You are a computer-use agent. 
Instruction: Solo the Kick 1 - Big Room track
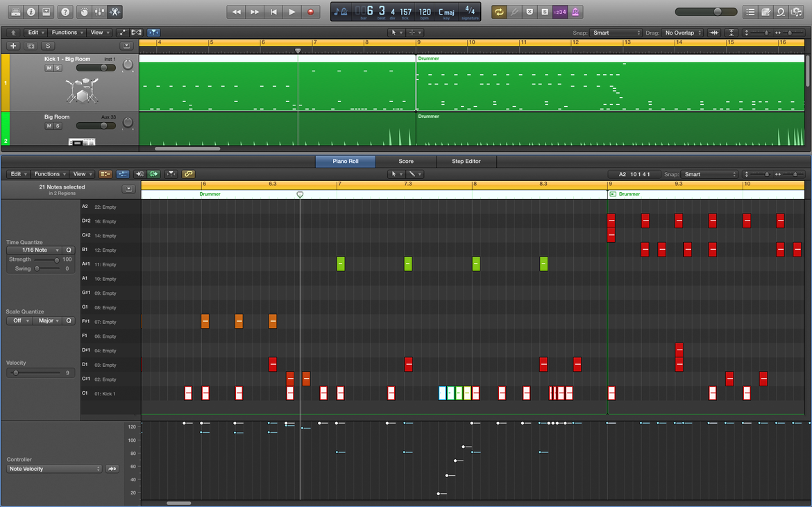coord(58,68)
